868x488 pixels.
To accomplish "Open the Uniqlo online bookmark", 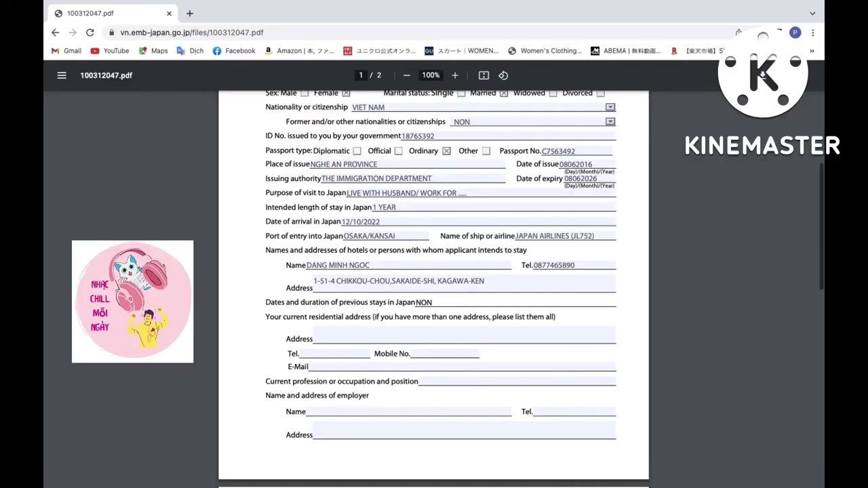I will [x=379, y=51].
